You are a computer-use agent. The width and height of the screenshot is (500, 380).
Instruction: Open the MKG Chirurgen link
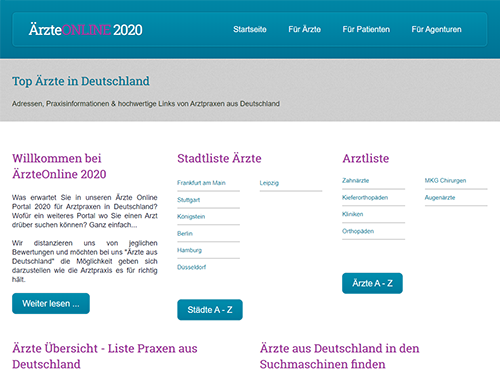[445, 180]
